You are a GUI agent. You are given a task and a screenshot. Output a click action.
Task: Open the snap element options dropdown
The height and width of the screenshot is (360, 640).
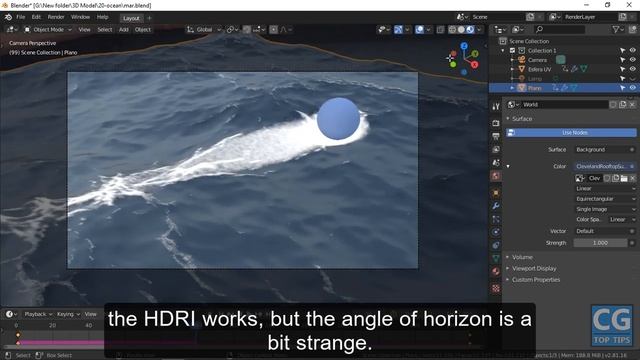tap(259, 29)
